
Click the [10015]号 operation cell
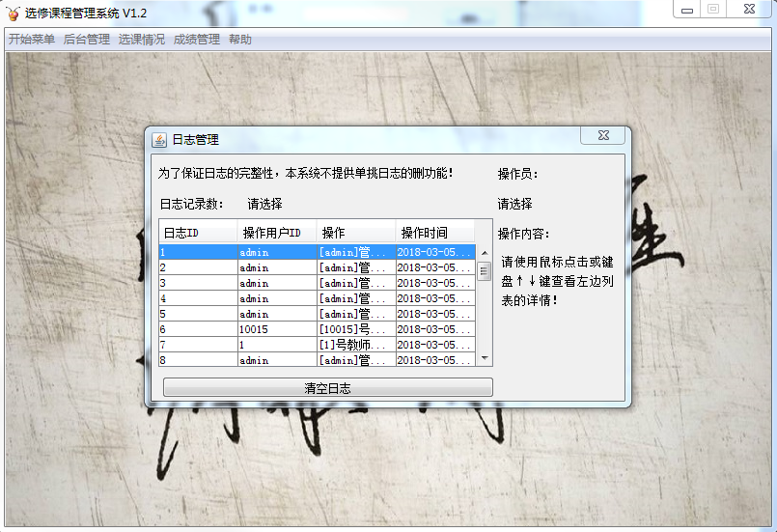pos(356,329)
